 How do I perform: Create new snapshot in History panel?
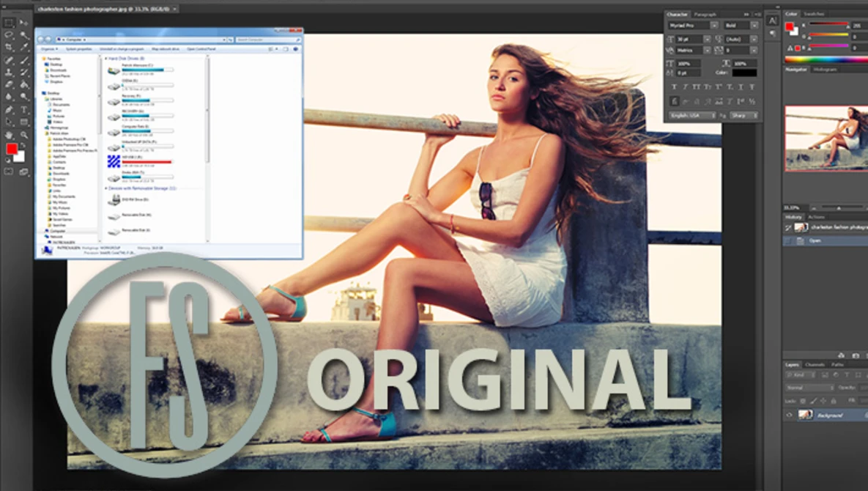pos(856,355)
